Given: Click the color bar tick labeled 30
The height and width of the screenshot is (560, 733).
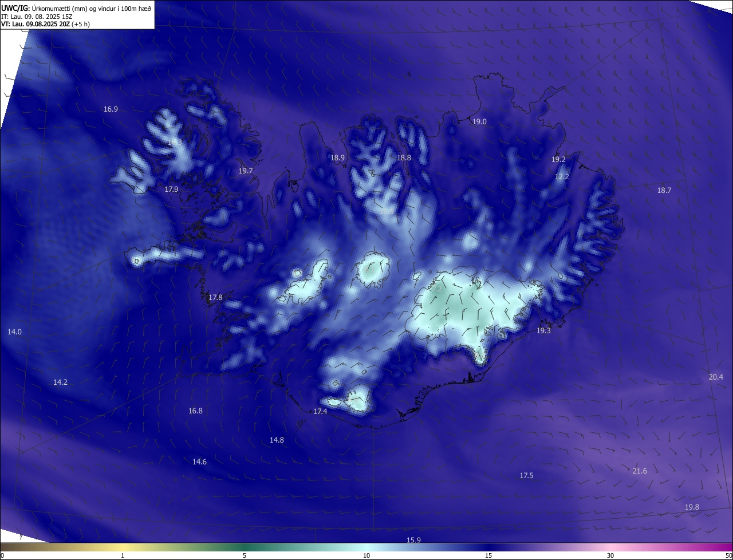Looking at the screenshot, I should 610,555.
